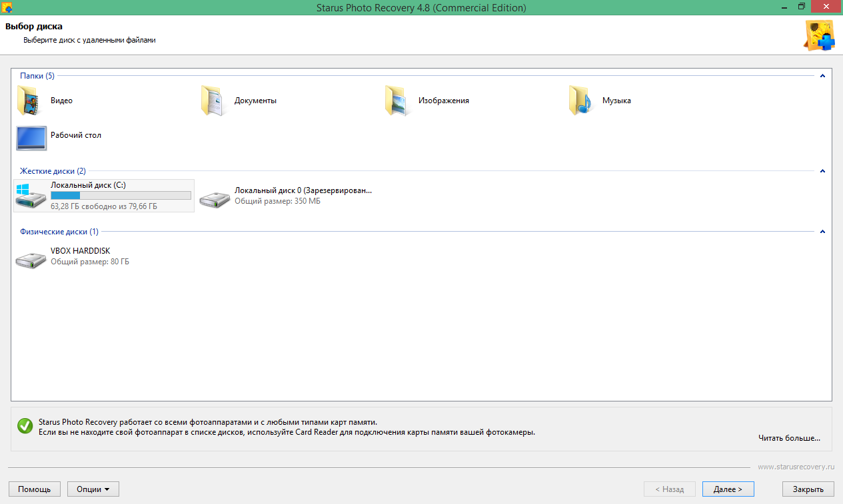843x504 pixels.
Task: Select the Документы folder icon
Action: [213, 100]
